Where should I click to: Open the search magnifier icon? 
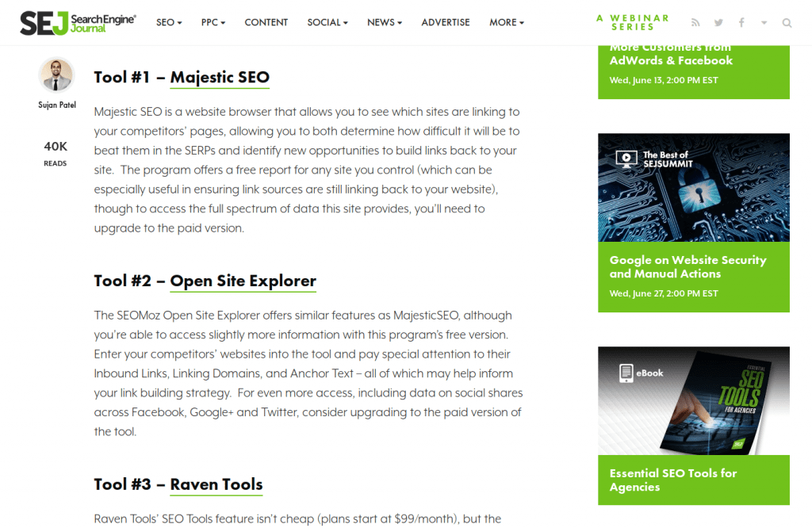coord(787,23)
